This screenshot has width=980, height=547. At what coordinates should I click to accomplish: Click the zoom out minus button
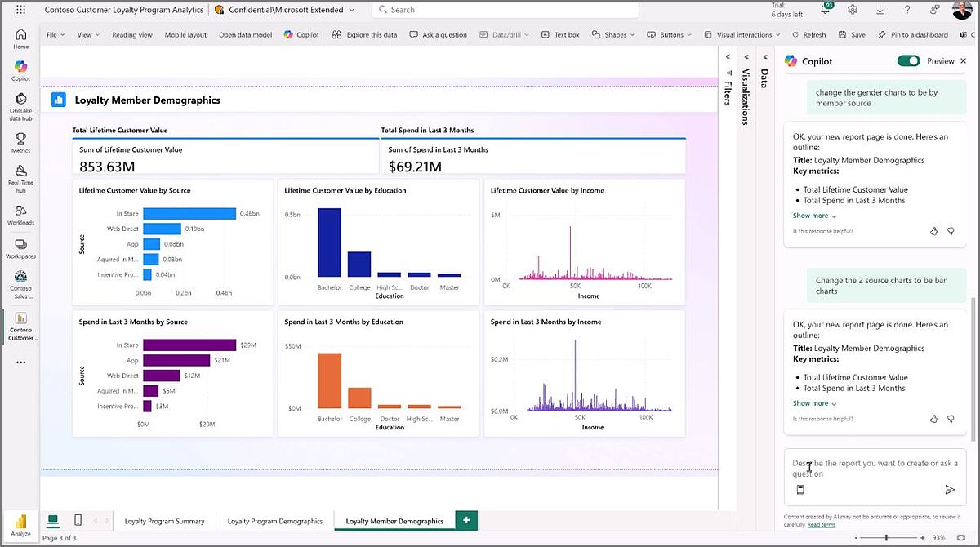pyautogui.click(x=857, y=538)
